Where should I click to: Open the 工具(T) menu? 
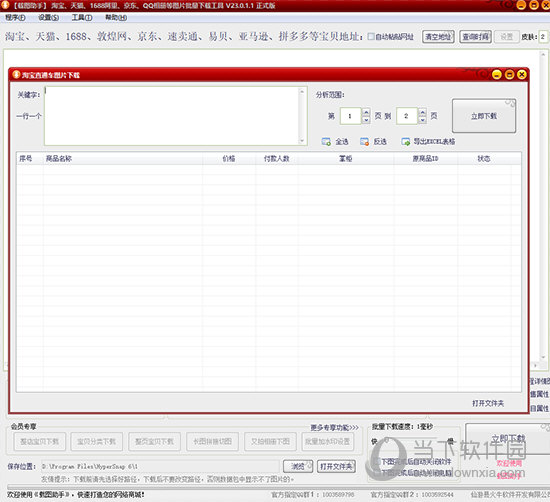click(x=82, y=18)
